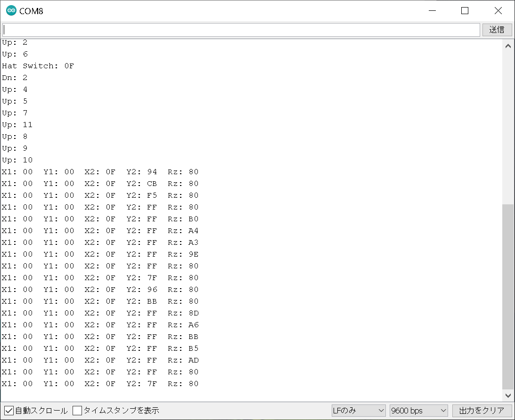The height and width of the screenshot is (420, 515).
Task: Click the Rz value 'B0'
Action: tap(194, 219)
